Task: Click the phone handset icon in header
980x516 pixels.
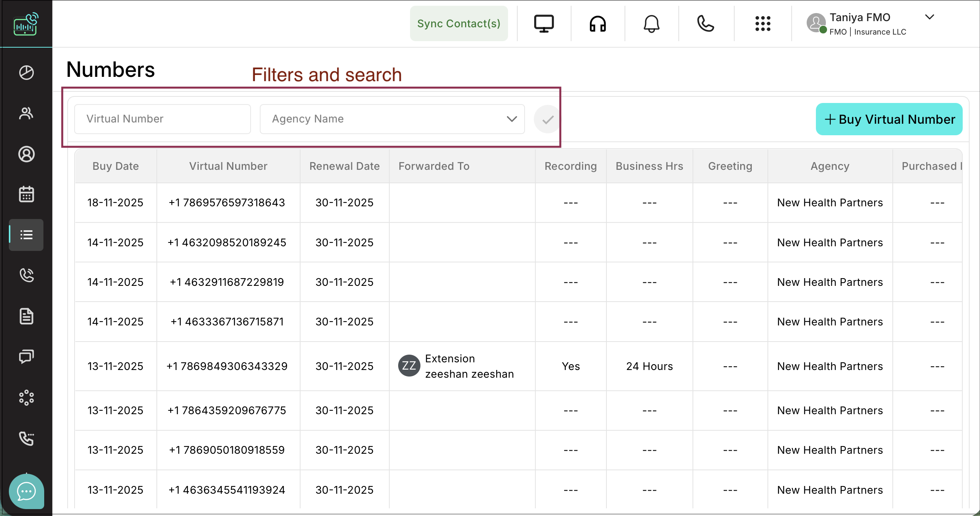Action: (x=705, y=24)
